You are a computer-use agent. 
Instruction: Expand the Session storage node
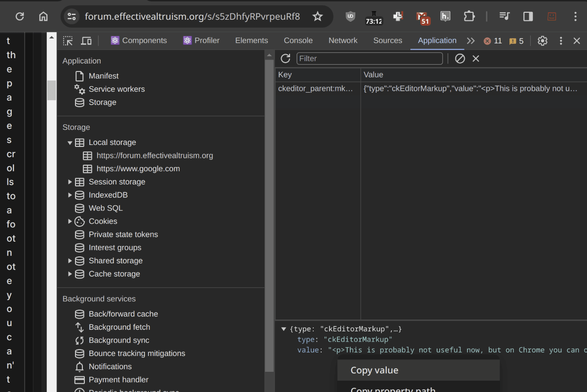(x=70, y=182)
